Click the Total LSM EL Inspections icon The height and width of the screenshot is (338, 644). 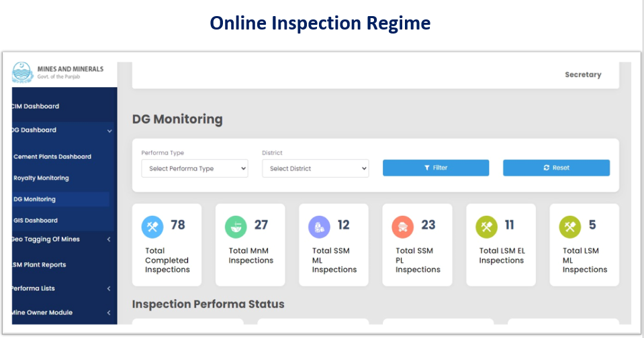pos(486,227)
